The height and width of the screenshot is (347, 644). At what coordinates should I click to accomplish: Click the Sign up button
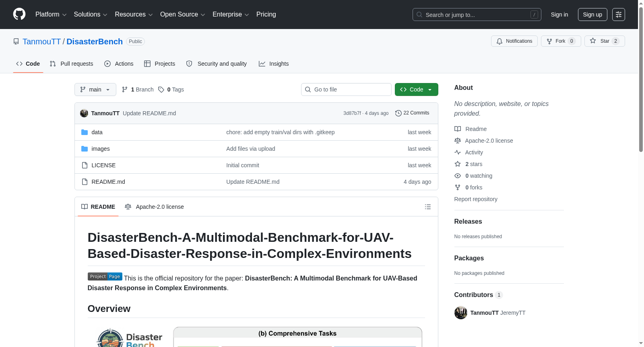click(x=592, y=15)
